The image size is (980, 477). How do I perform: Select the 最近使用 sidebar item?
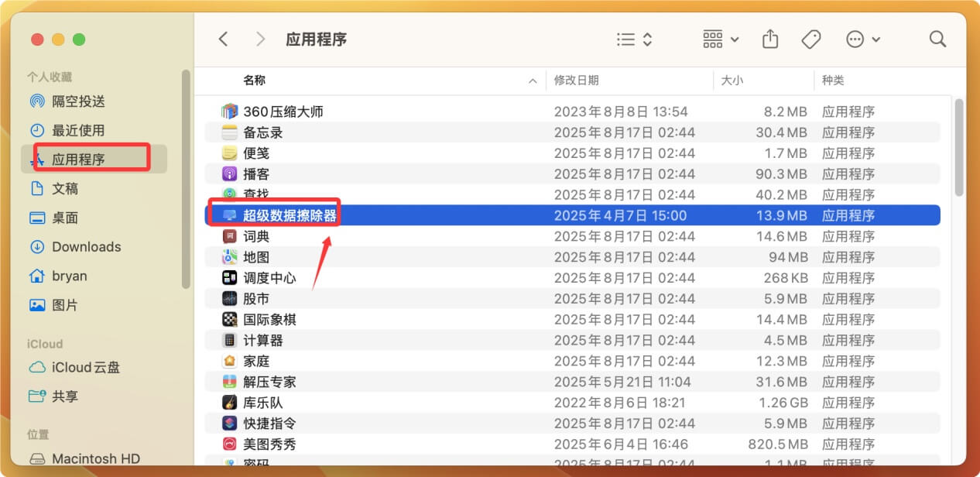tap(77, 129)
